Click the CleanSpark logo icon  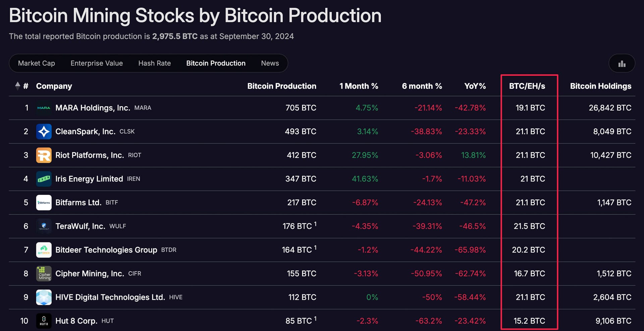pos(44,131)
